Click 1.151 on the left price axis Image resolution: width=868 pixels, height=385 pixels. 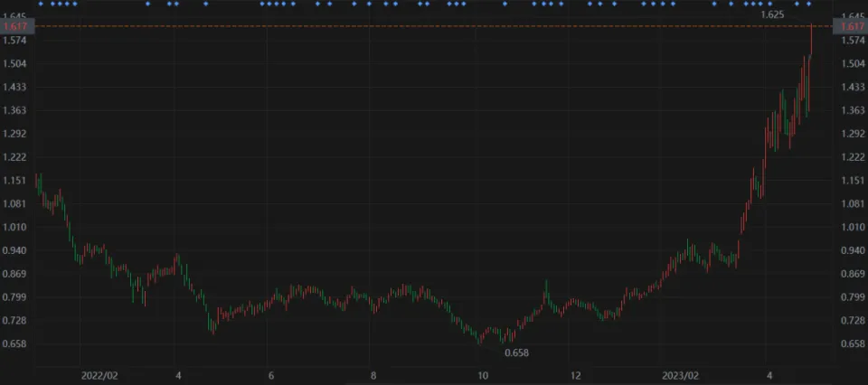(16, 181)
